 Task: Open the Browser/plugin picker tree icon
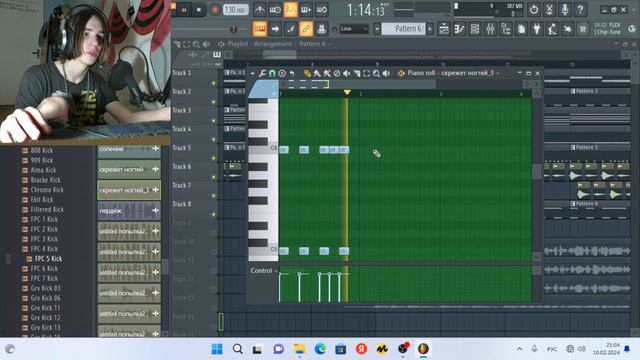click(506, 29)
